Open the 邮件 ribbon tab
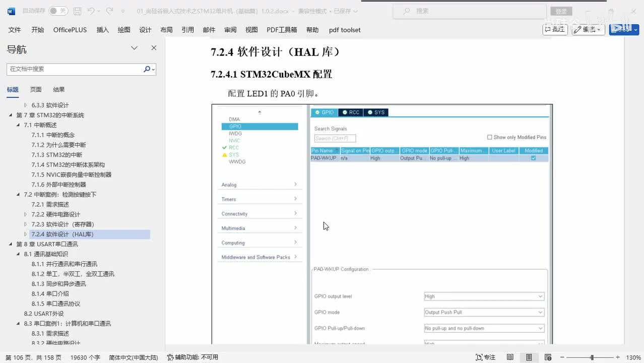This screenshot has height=363, width=644. tap(209, 30)
